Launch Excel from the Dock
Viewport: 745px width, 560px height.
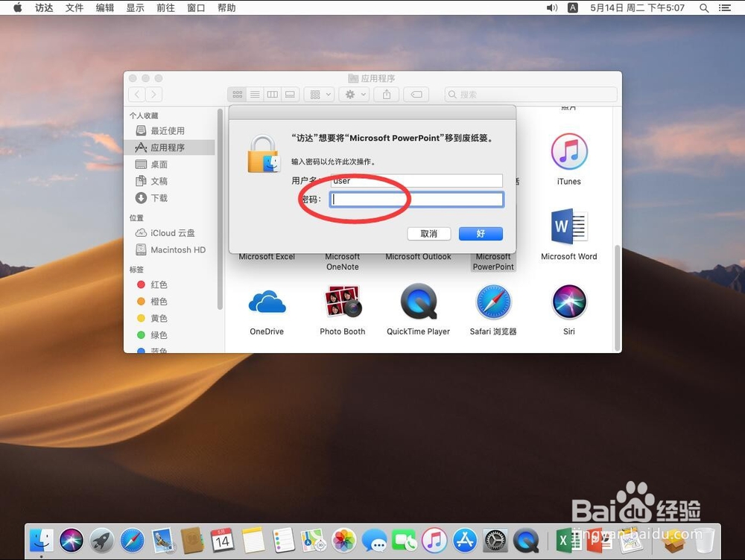coord(568,541)
